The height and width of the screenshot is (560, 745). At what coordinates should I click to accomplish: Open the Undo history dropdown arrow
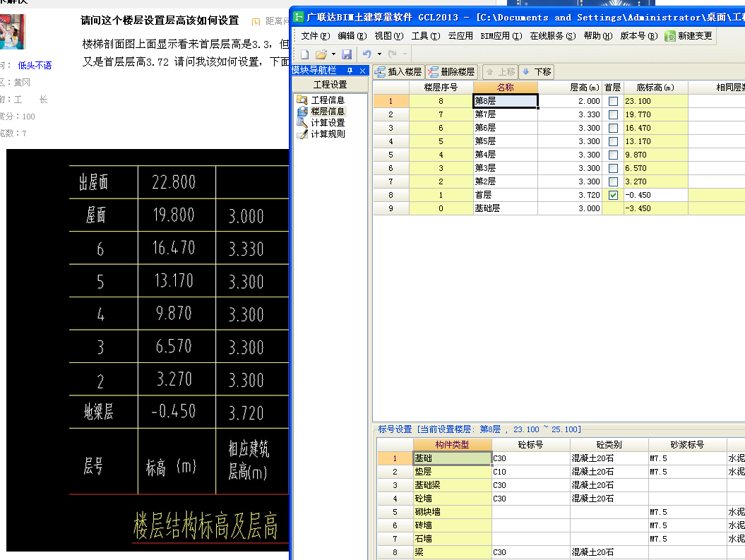click(x=379, y=54)
